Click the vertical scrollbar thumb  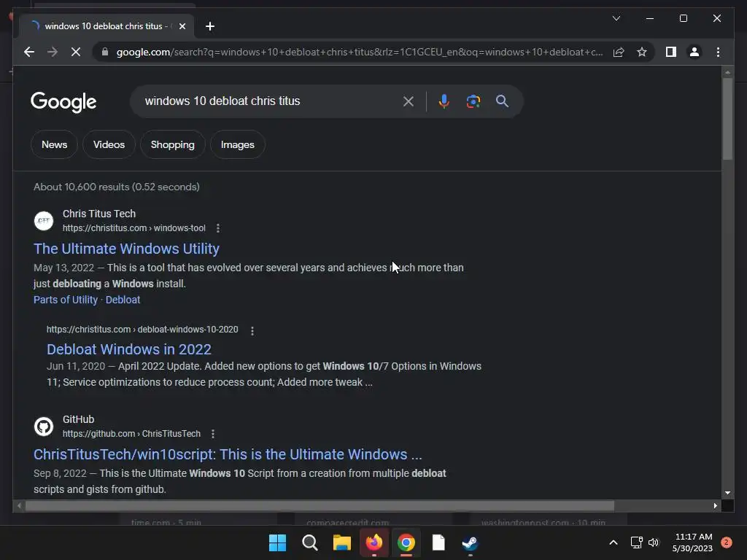pos(727,119)
